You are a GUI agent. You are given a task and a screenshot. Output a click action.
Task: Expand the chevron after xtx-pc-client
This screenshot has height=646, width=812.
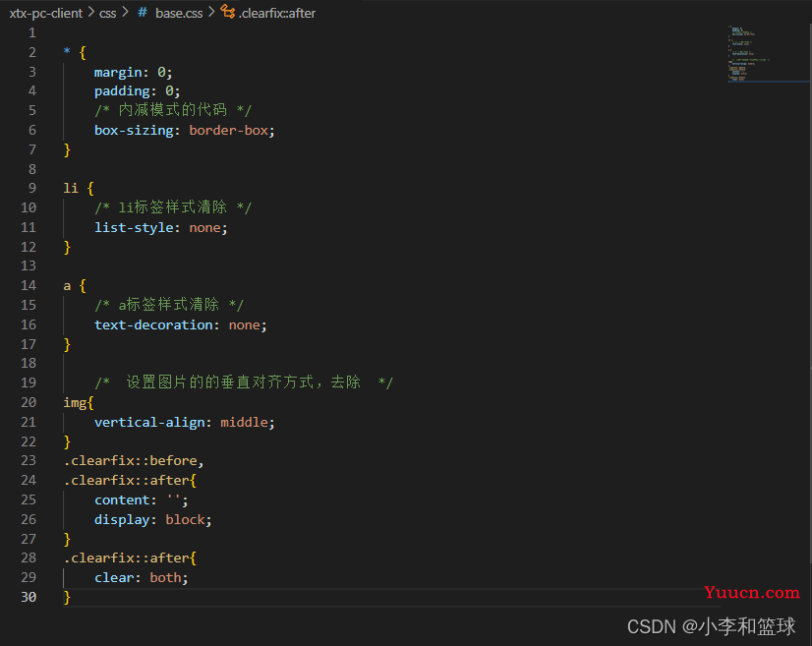(x=91, y=12)
